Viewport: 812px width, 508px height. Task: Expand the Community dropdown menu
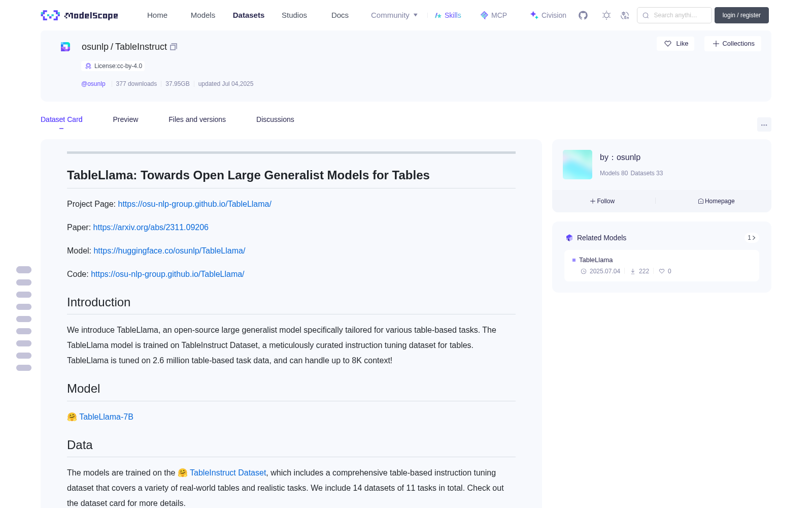[394, 15]
